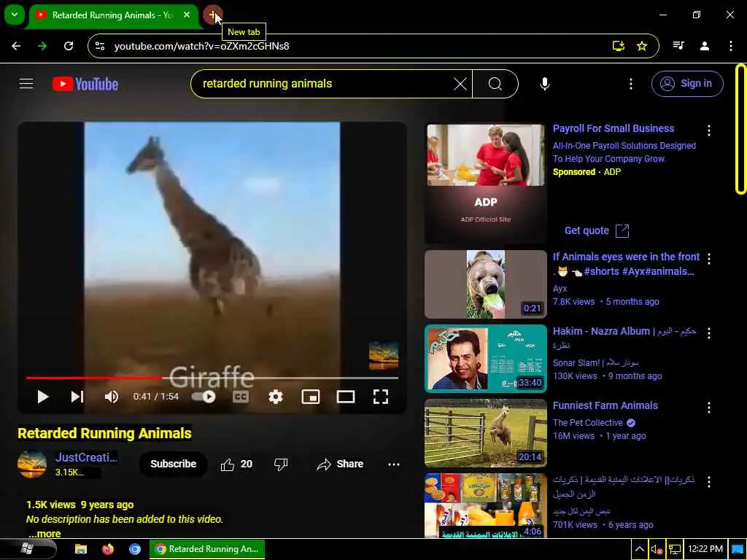Open the bear shorts video thumbnail
Viewport: 747px width, 560px height.
[x=485, y=284]
